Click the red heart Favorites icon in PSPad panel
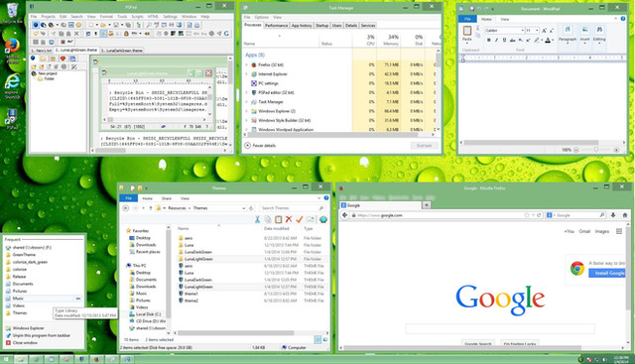This screenshot has width=635, height=364. coord(63,59)
